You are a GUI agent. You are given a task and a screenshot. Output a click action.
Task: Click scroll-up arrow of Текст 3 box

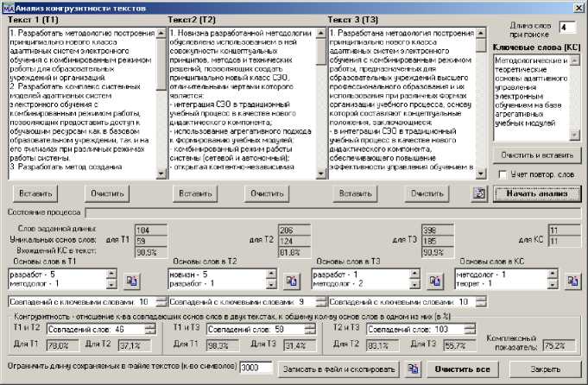pos(481,33)
